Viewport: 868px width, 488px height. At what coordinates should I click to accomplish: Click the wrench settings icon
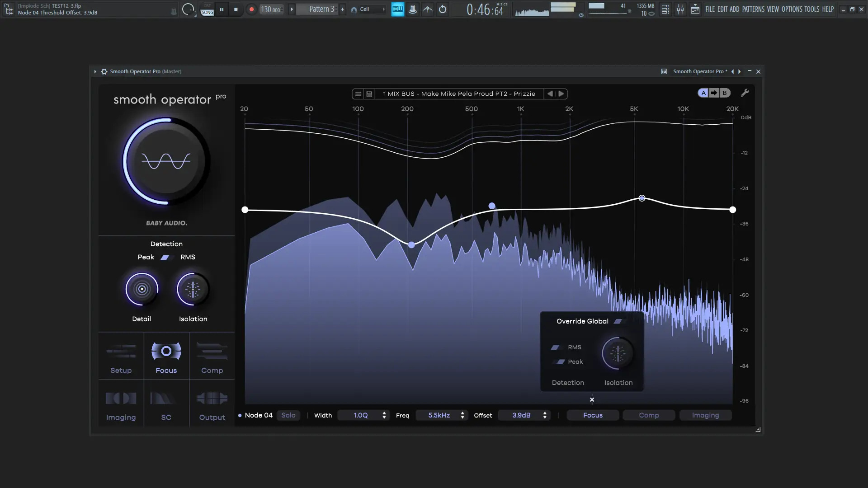click(745, 93)
